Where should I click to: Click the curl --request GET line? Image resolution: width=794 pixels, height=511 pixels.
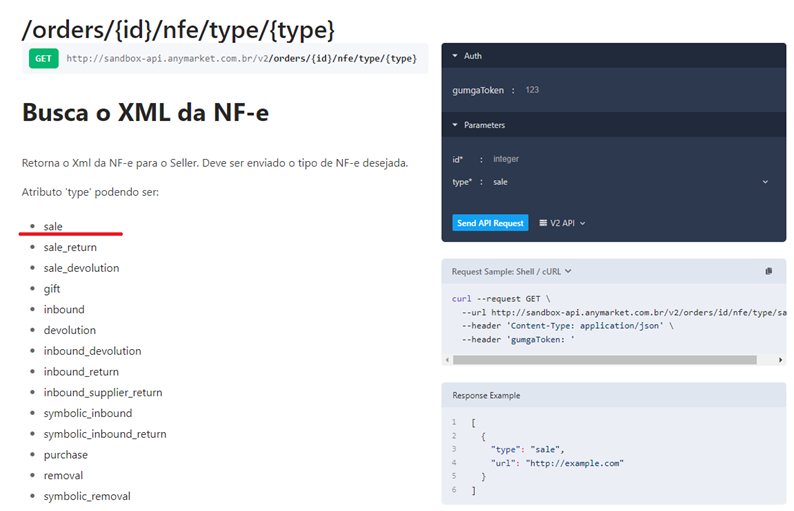click(x=501, y=299)
